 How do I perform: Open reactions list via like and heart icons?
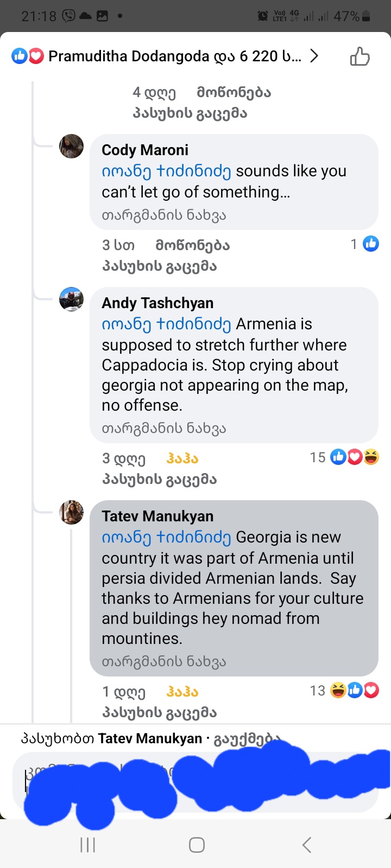tap(28, 56)
